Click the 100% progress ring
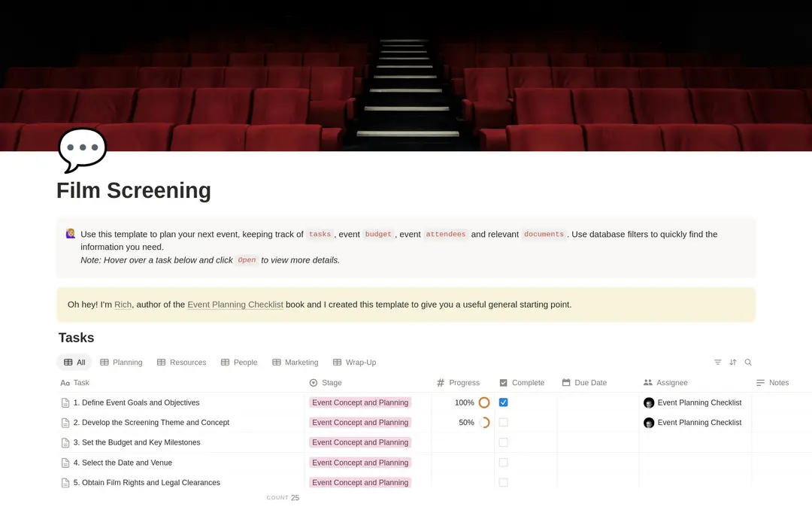Screen dimensions: 812x507 pyautogui.click(x=484, y=402)
